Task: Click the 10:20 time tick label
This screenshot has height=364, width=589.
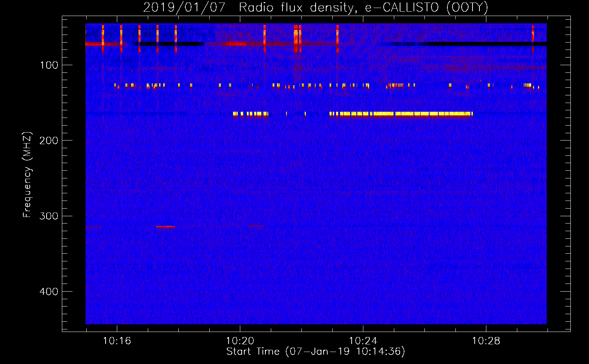Action: [x=240, y=341]
